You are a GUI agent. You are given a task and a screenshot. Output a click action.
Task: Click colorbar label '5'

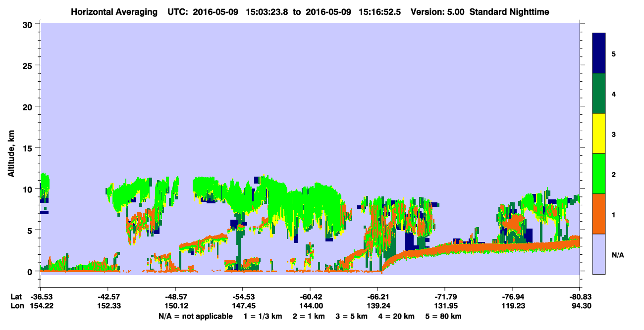[x=614, y=53]
